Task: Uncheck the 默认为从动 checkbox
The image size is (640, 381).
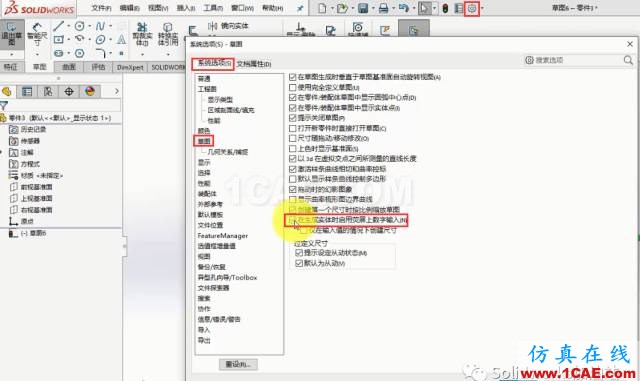Action: pyautogui.click(x=299, y=263)
